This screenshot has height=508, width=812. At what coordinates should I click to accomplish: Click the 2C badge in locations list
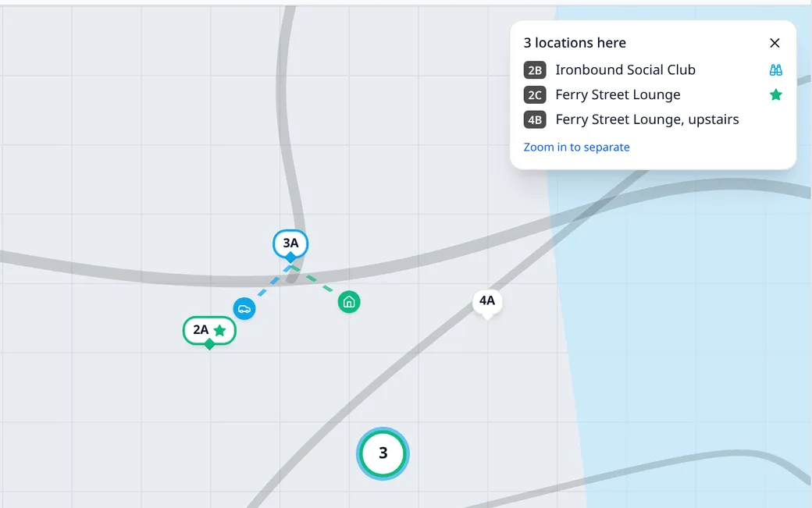click(x=535, y=94)
